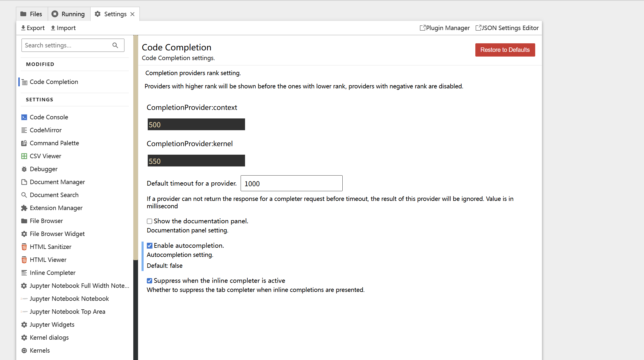Switch to the Running tab
The height and width of the screenshot is (360, 644).
69,14
